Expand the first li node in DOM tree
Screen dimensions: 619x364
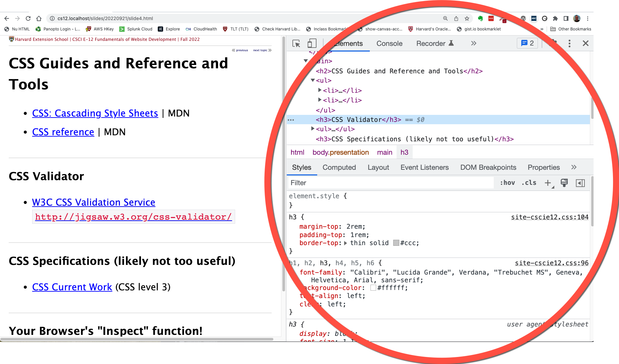pyautogui.click(x=320, y=90)
